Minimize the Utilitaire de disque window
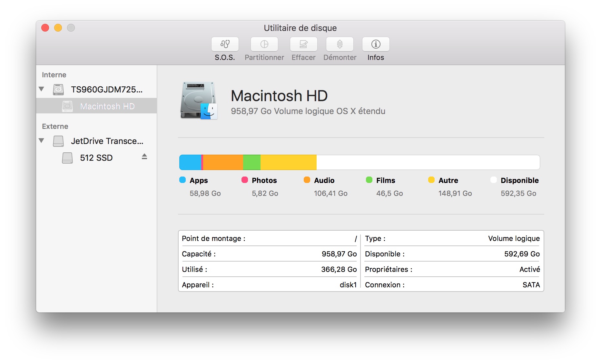This screenshot has height=364, width=601. [x=58, y=28]
